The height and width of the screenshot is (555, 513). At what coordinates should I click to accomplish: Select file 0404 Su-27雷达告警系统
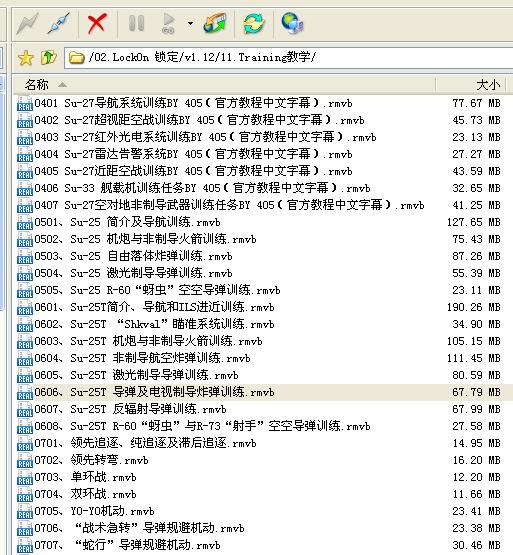click(193, 154)
